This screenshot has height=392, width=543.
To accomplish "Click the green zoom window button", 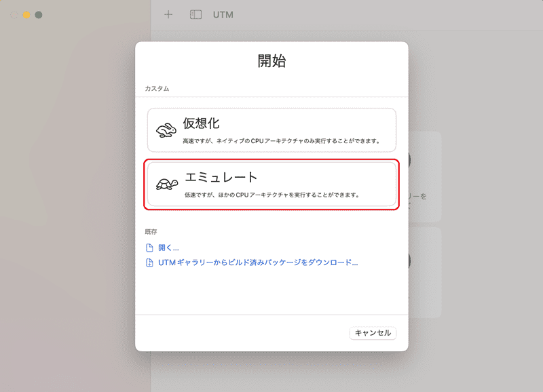I will (39, 15).
